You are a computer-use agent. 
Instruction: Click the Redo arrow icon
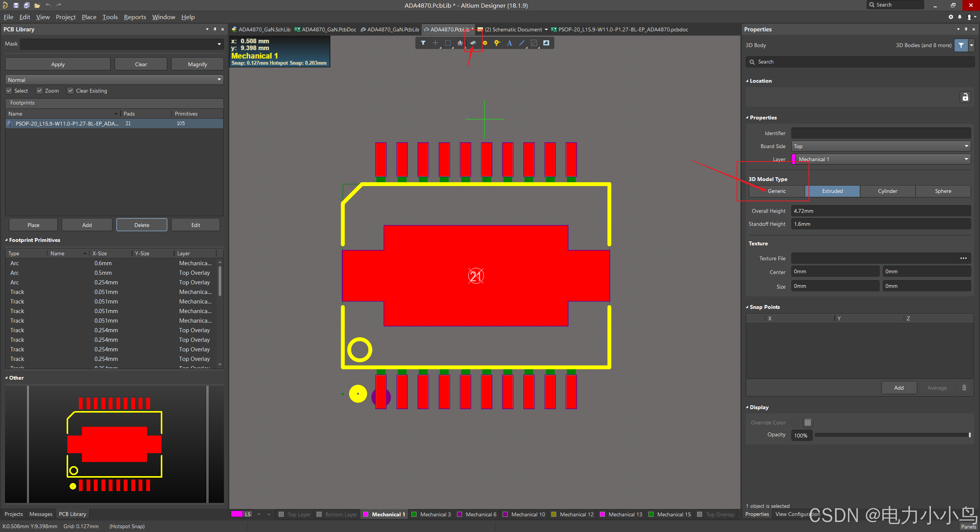59,5
